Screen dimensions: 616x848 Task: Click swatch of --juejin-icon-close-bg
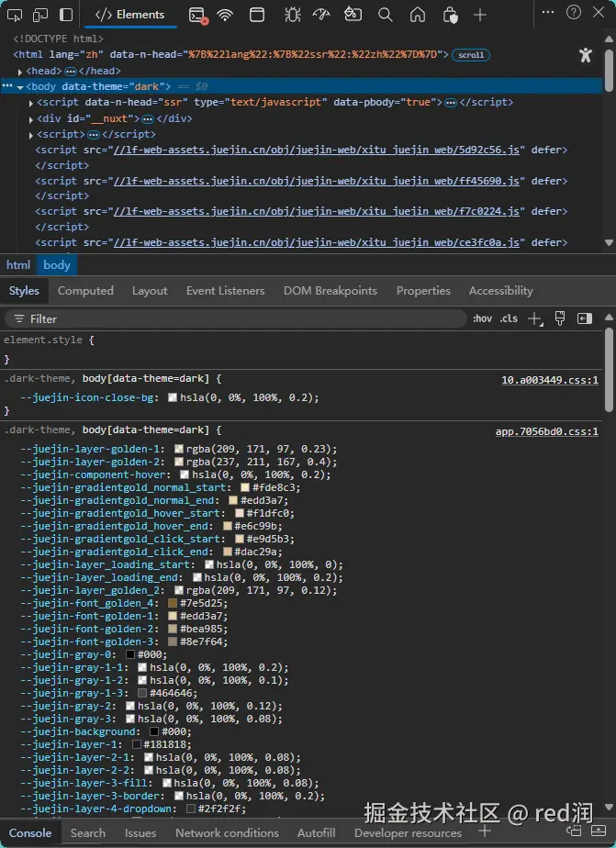173,397
